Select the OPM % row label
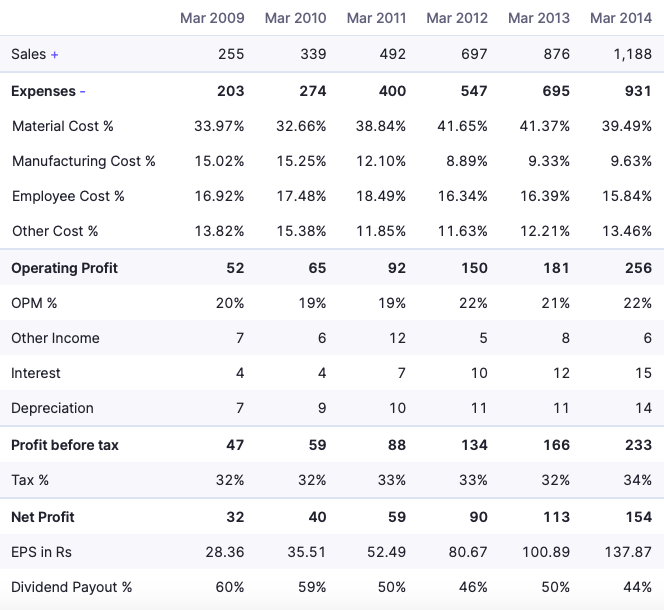The image size is (664, 610). point(34,303)
